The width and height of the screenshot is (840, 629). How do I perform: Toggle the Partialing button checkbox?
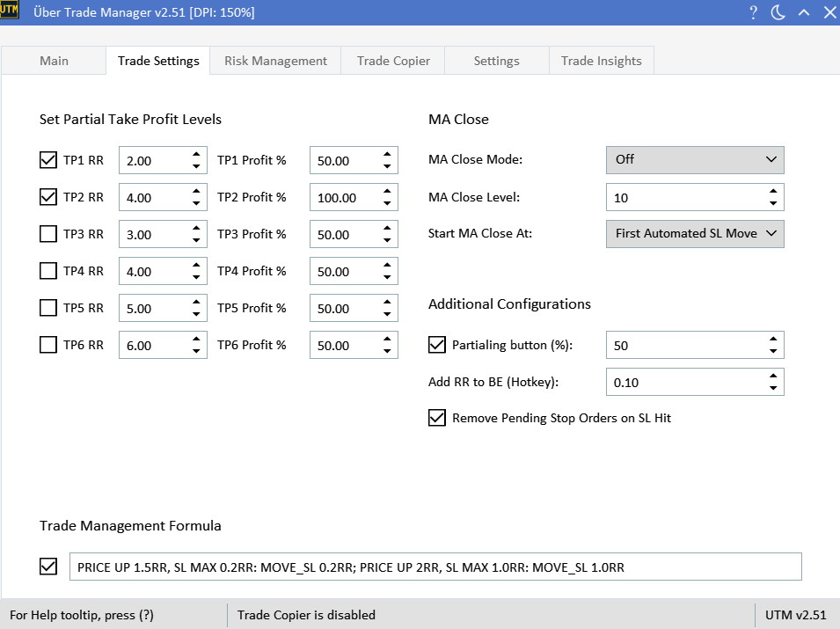point(437,345)
